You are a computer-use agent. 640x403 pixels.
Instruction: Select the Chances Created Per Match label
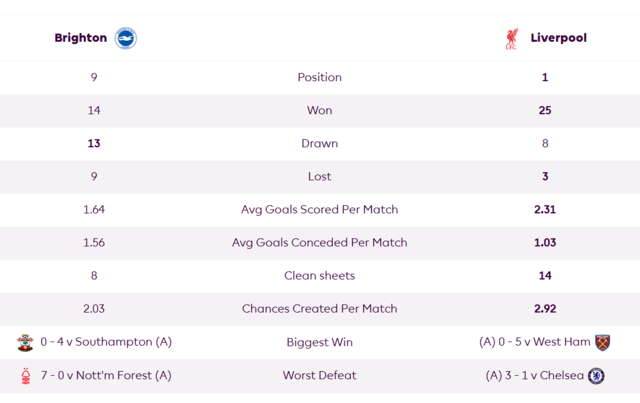[320, 309]
